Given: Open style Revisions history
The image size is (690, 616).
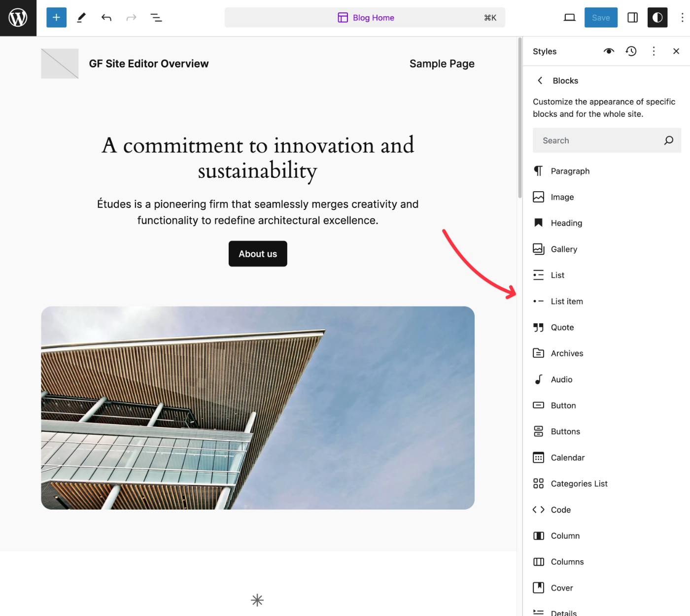Looking at the screenshot, I should [631, 51].
